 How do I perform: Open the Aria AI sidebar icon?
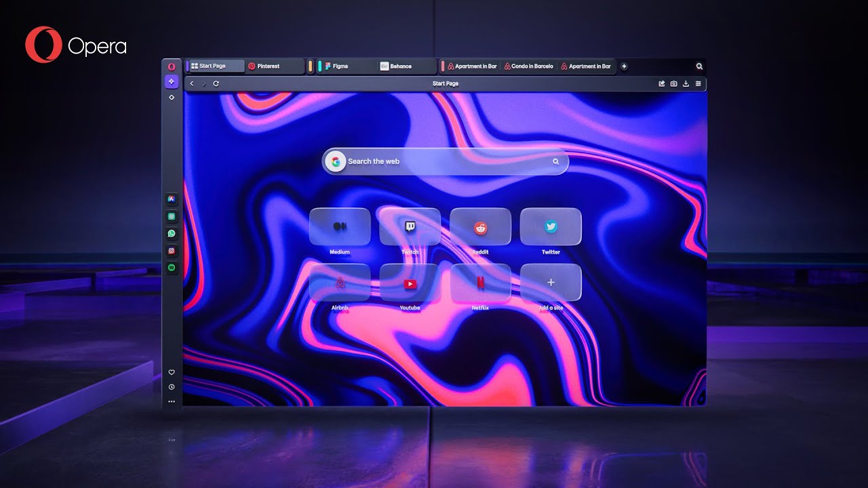[x=172, y=81]
